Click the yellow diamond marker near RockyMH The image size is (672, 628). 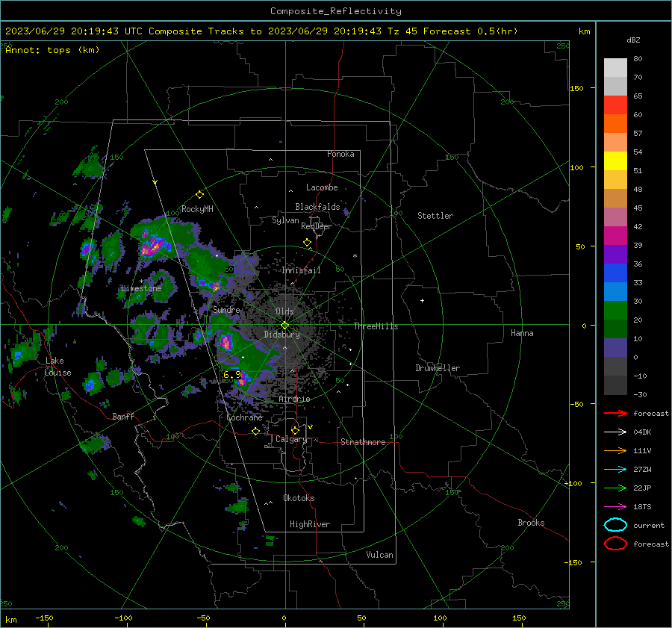tap(199, 195)
